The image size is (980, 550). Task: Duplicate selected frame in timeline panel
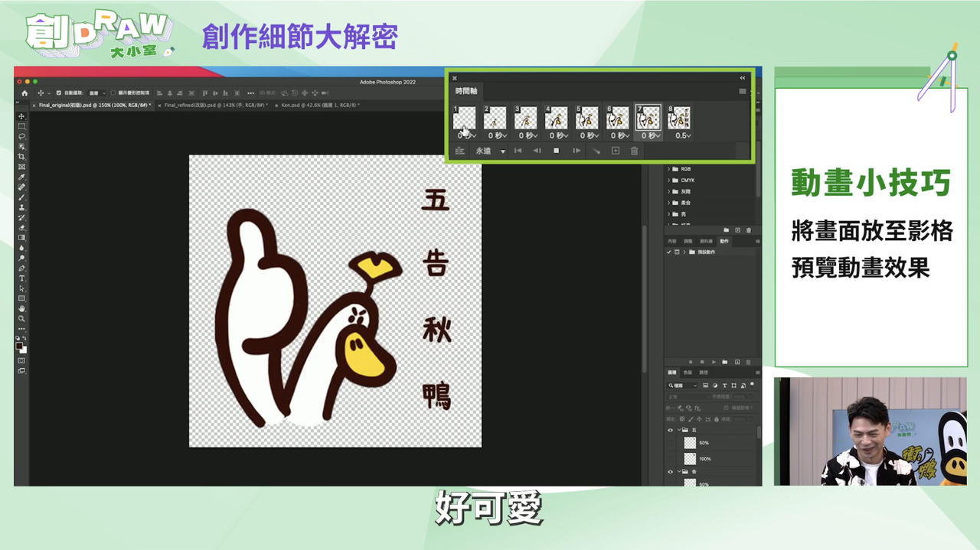(616, 151)
